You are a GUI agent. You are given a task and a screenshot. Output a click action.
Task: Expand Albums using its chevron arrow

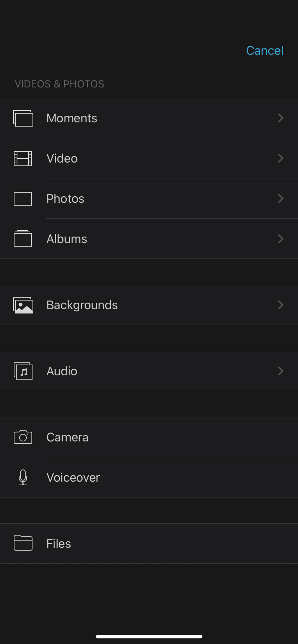click(281, 239)
